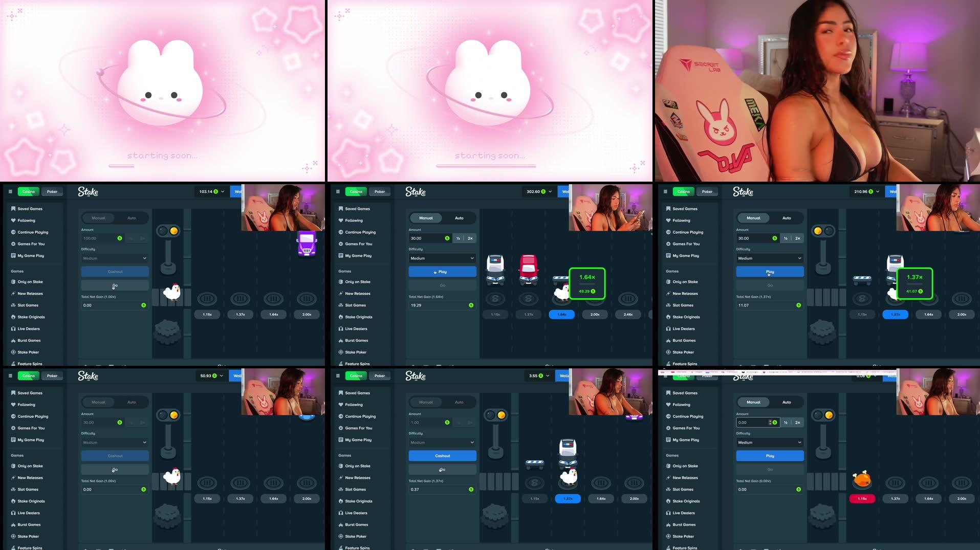Open Difficulty Medium dropdown in 50.93 panel
Viewport: 980px width, 550px height.
pyautogui.click(x=115, y=443)
